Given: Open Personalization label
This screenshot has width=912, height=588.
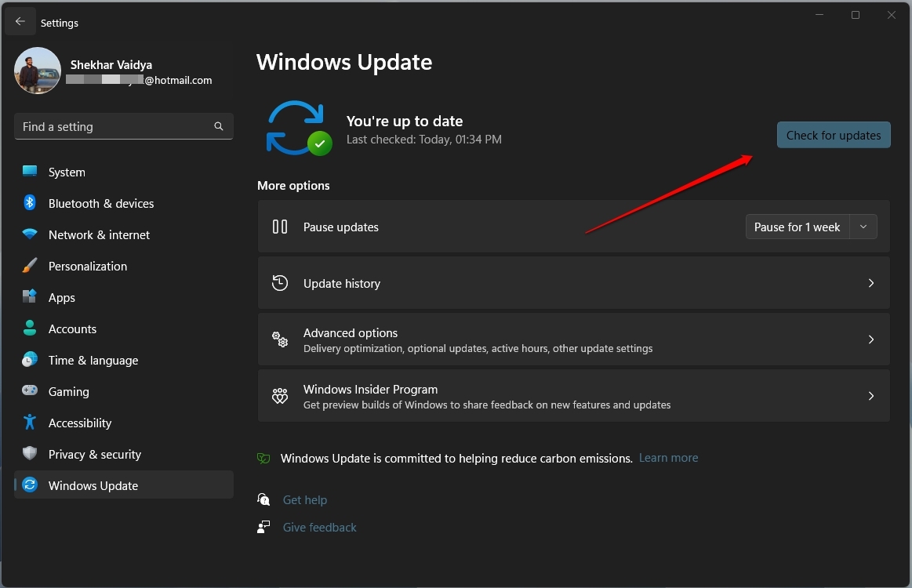Looking at the screenshot, I should tap(88, 267).
